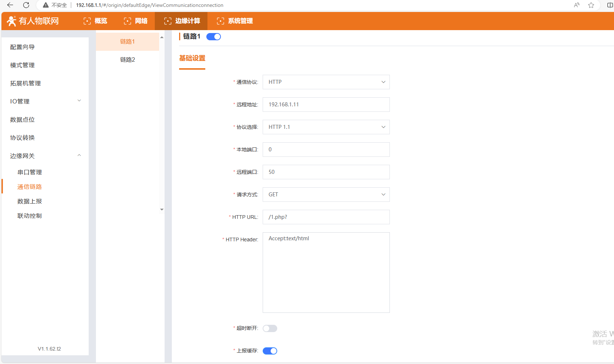The width and height of the screenshot is (614, 364).
Task: Expand the IO管理 sidebar menu
Action: tap(45, 101)
